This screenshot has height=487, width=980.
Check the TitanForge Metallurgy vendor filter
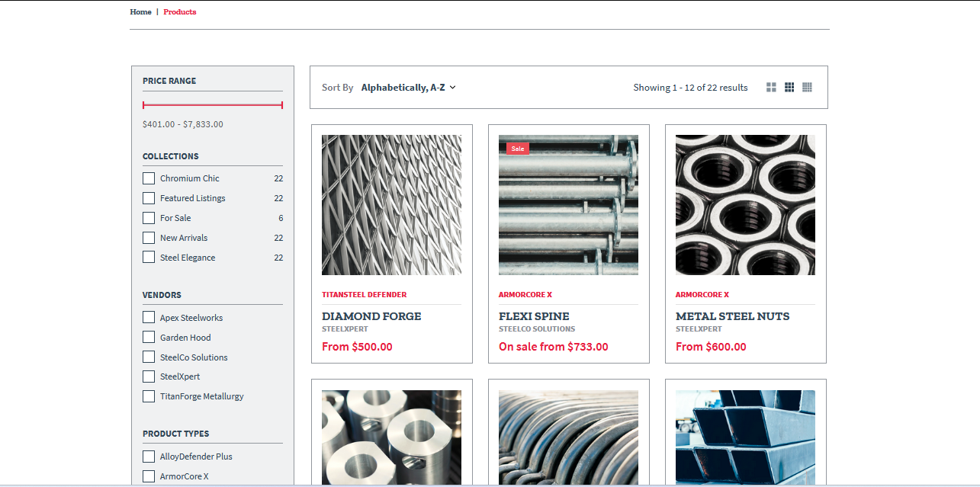coord(149,396)
